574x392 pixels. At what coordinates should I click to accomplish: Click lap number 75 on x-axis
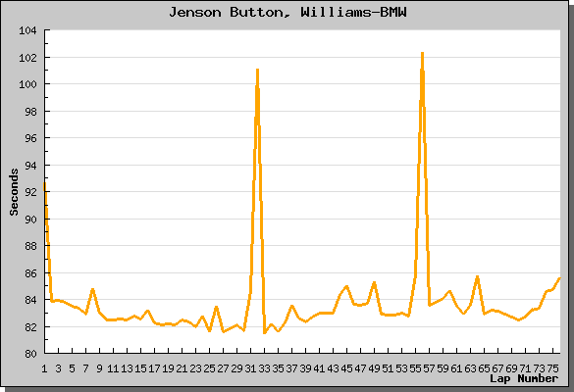click(552, 368)
